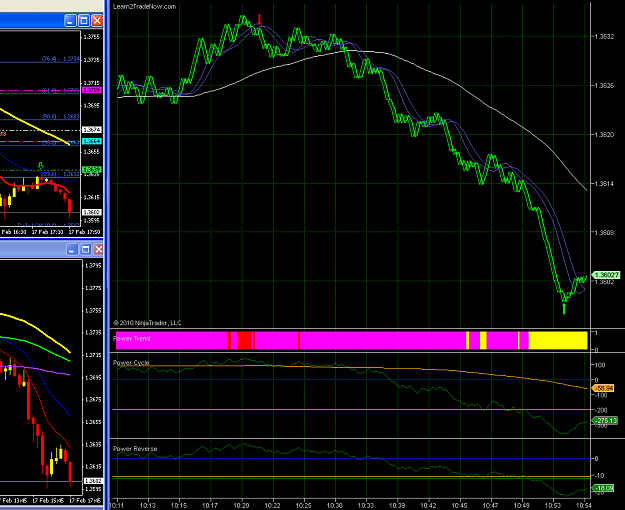625x510 pixels.
Task: Click the 1.3675 price label in lower small chart
Action: click(x=94, y=400)
